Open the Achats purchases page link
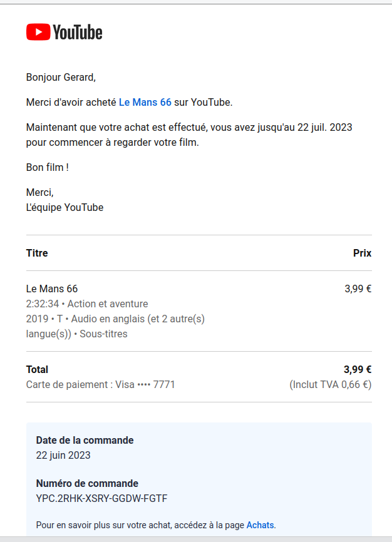Viewport: 392px width, 542px height. click(260, 525)
